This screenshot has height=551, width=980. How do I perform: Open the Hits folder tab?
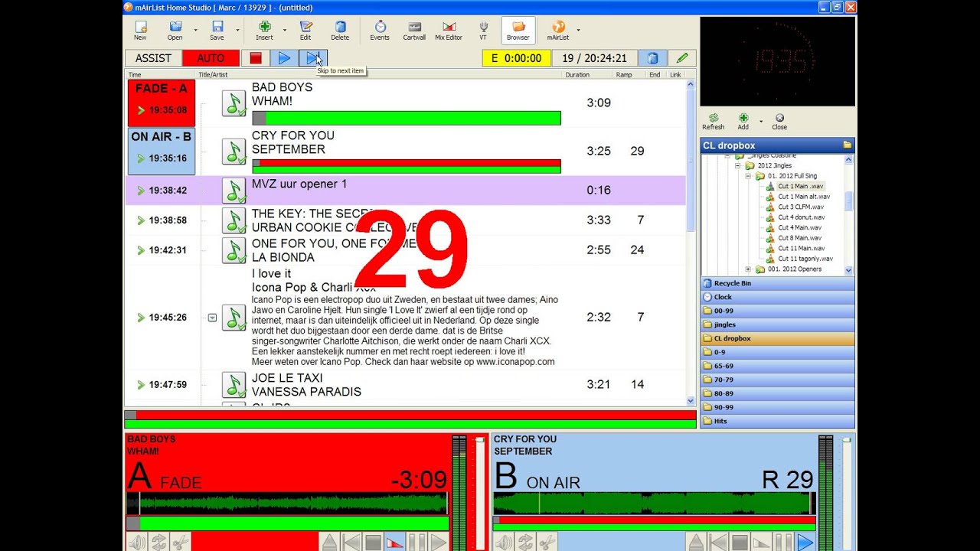(777, 421)
